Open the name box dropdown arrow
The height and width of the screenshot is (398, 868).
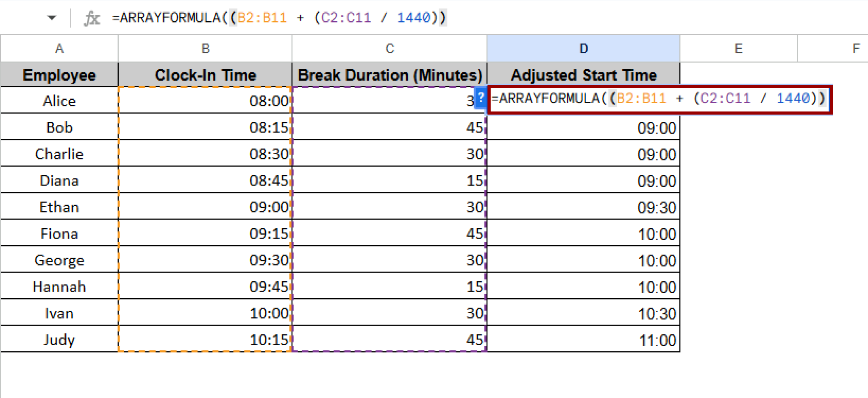point(52,18)
